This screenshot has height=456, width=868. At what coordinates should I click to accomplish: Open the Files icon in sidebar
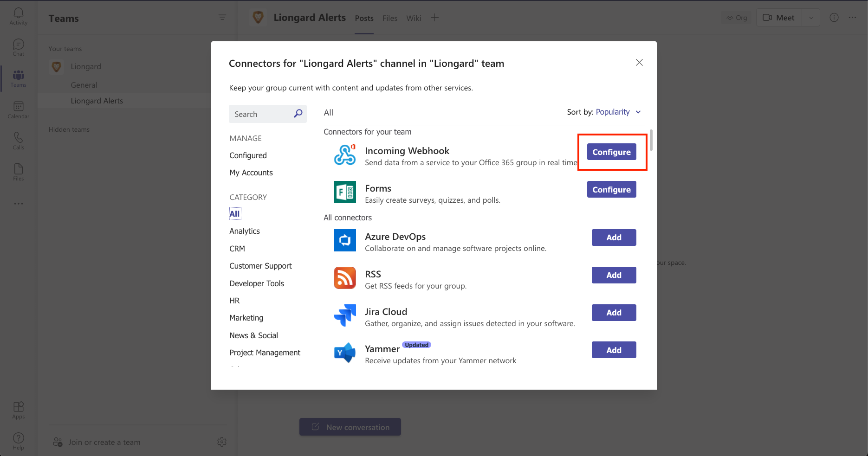click(19, 172)
